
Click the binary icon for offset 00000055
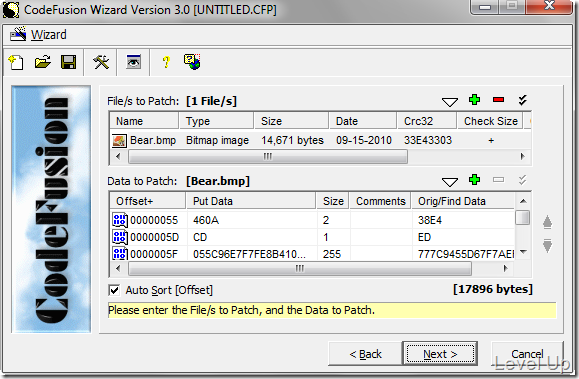click(120, 220)
